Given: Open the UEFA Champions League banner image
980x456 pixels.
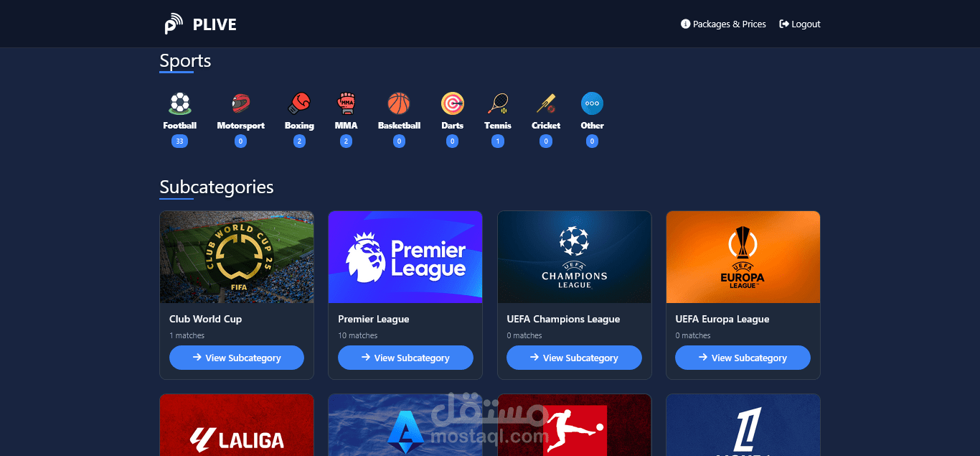Looking at the screenshot, I should click(574, 257).
